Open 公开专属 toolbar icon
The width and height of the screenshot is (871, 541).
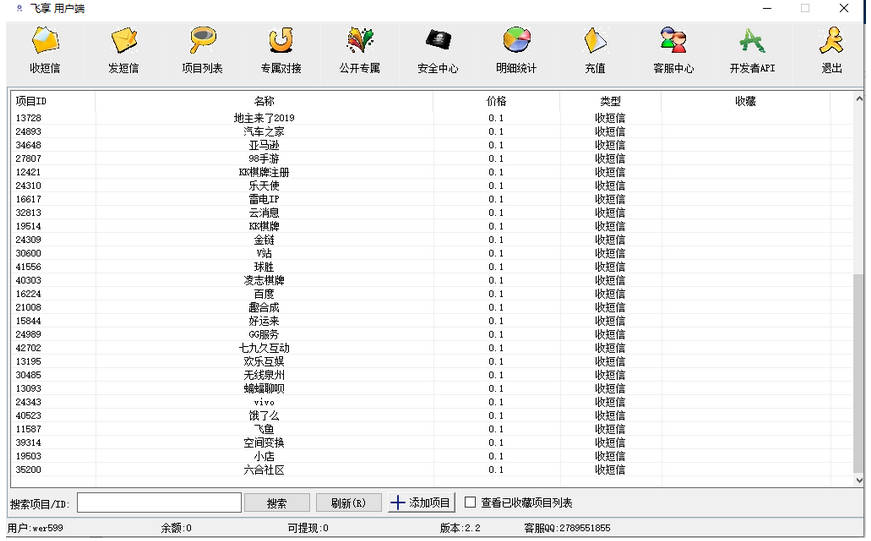(x=359, y=50)
